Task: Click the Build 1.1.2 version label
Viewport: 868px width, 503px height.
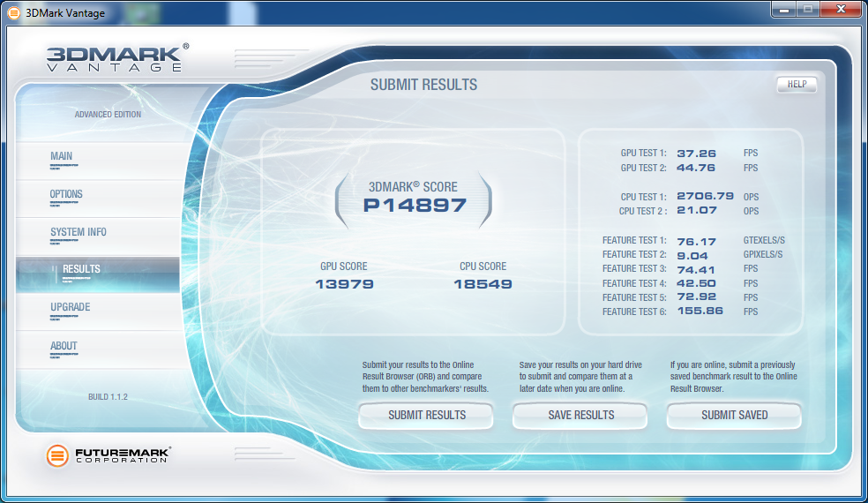Action: 108,397
